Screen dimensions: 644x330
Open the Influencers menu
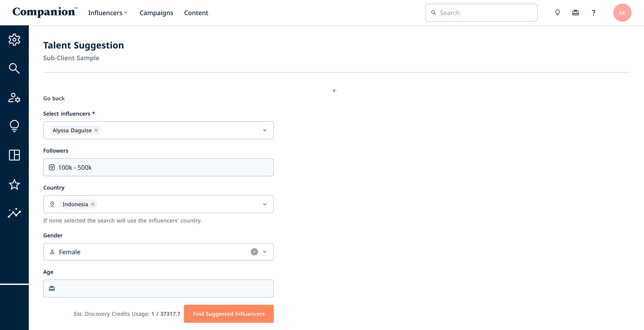(108, 13)
